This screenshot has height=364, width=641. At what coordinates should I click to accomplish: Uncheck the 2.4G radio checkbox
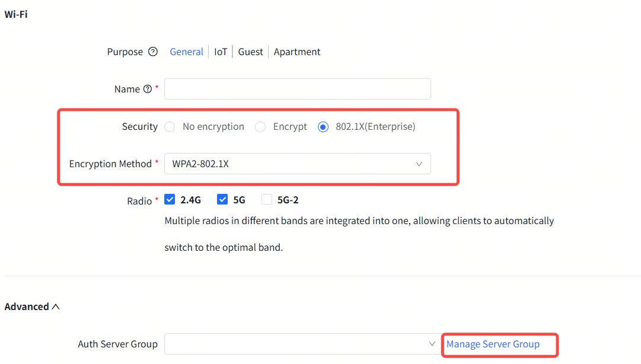point(170,200)
